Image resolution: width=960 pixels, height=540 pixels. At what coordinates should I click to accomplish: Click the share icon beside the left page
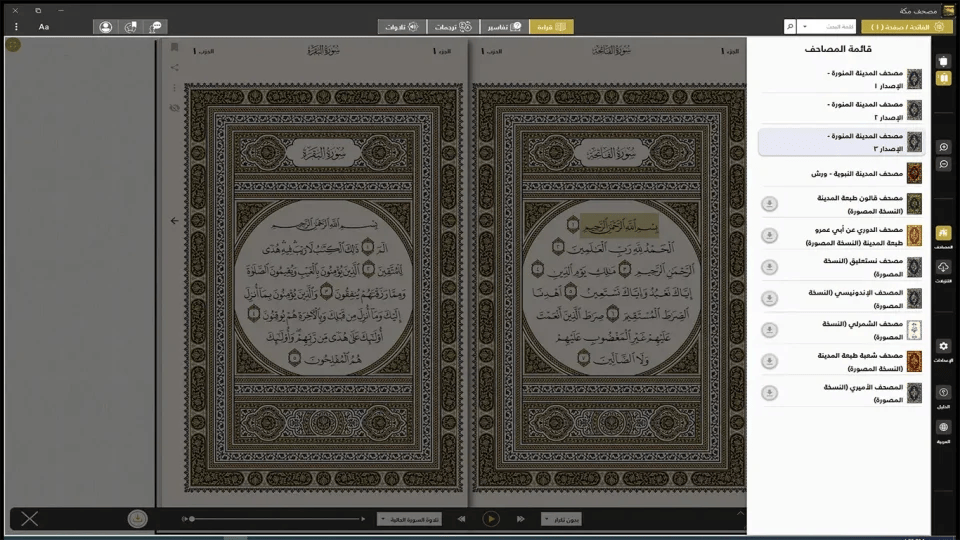174,68
